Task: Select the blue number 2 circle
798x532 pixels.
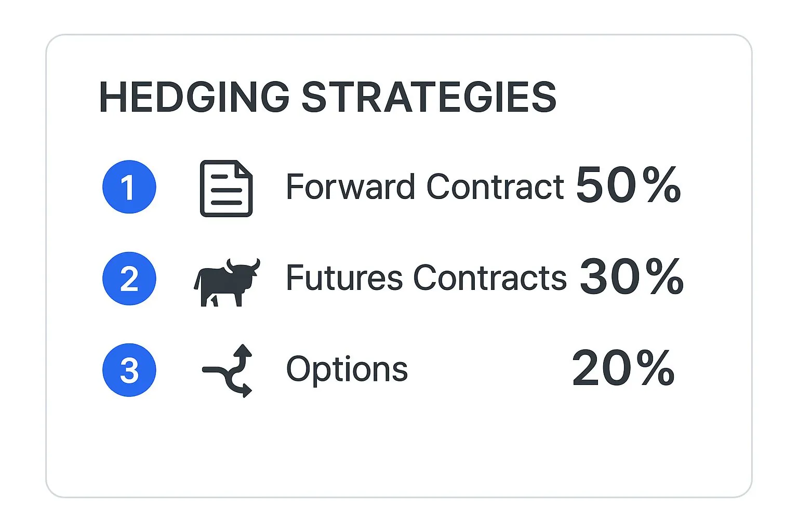Action: click(x=129, y=278)
